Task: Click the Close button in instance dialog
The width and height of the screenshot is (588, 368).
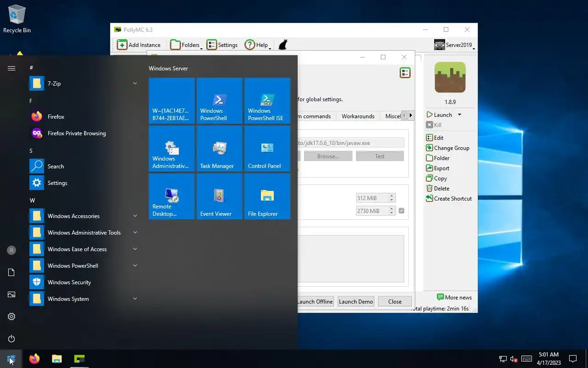Action: click(395, 301)
